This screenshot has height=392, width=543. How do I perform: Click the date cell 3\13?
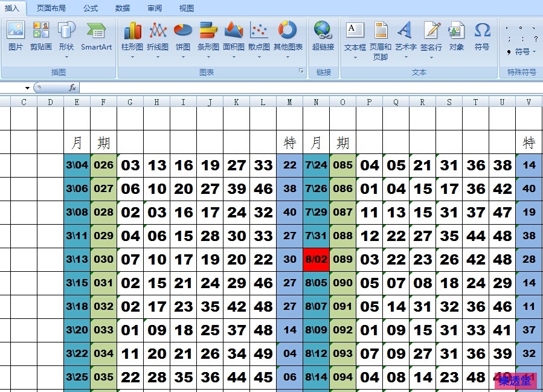[x=77, y=259]
